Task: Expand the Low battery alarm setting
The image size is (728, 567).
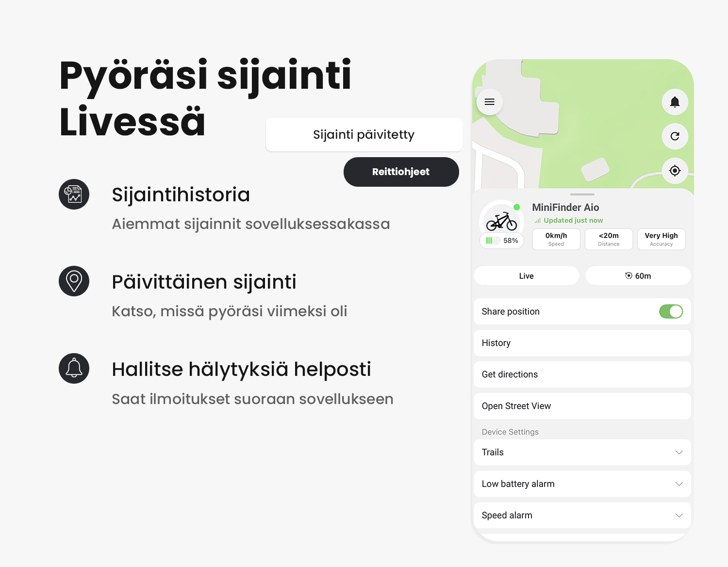Action: 582,484
